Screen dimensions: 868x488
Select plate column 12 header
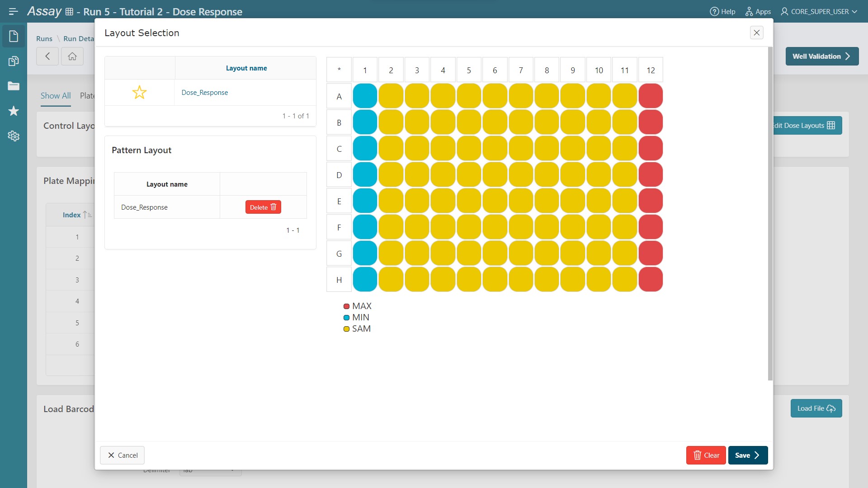[x=651, y=70]
